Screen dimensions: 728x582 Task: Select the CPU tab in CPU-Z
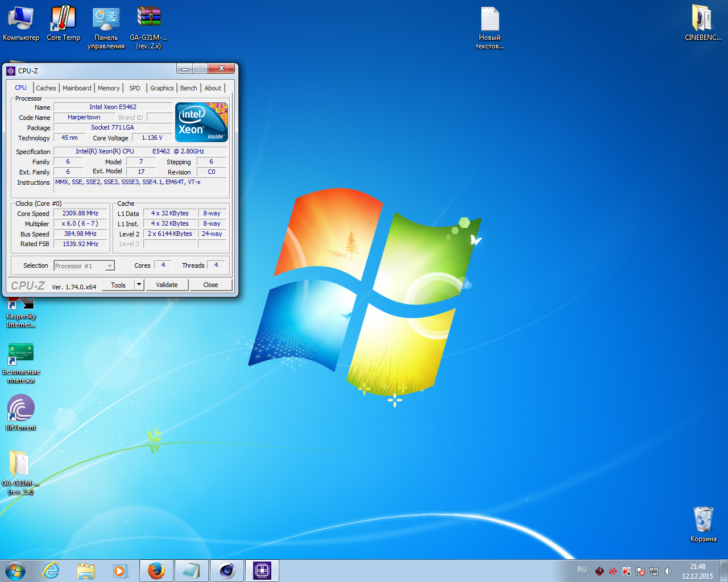(21, 88)
